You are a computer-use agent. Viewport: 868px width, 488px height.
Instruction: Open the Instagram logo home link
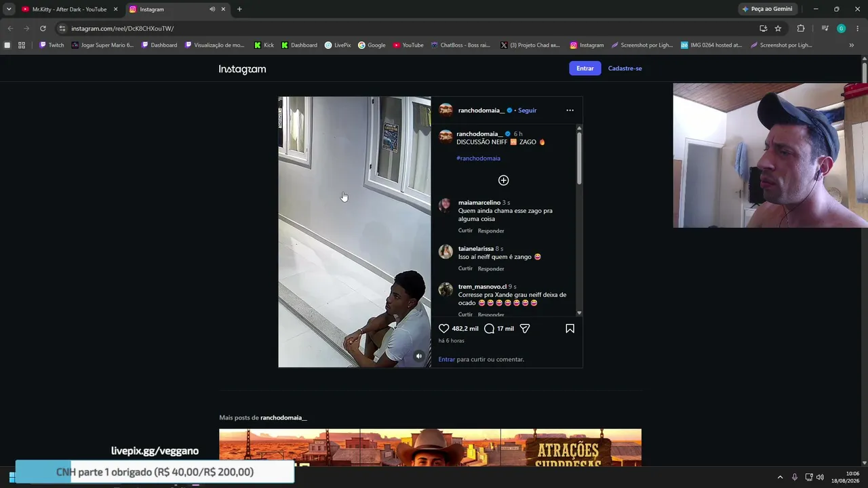coord(242,69)
